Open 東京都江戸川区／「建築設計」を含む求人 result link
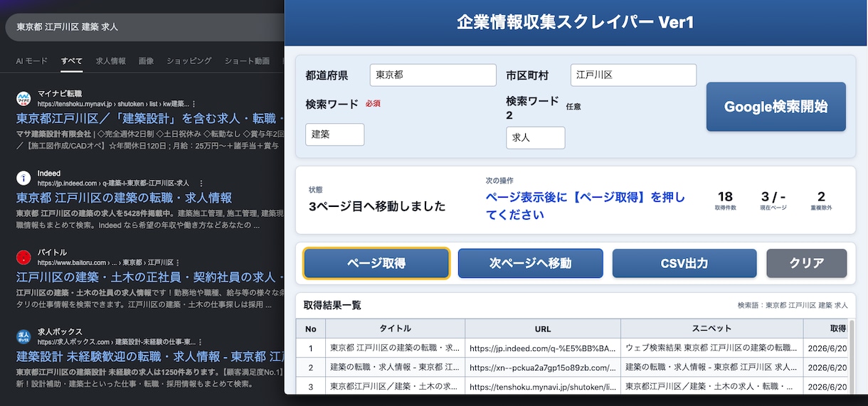The height and width of the screenshot is (406, 868). click(x=150, y=118)
